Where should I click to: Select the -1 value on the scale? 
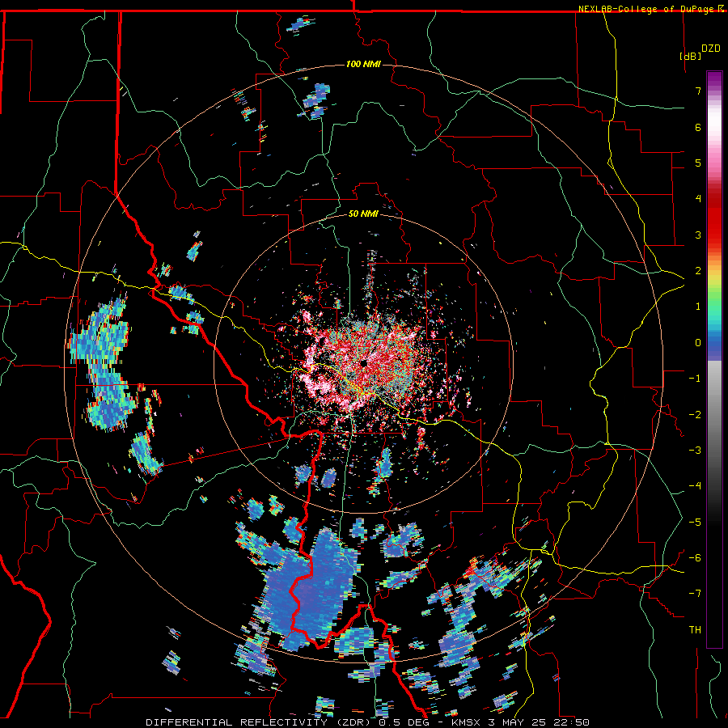(695, 379)
